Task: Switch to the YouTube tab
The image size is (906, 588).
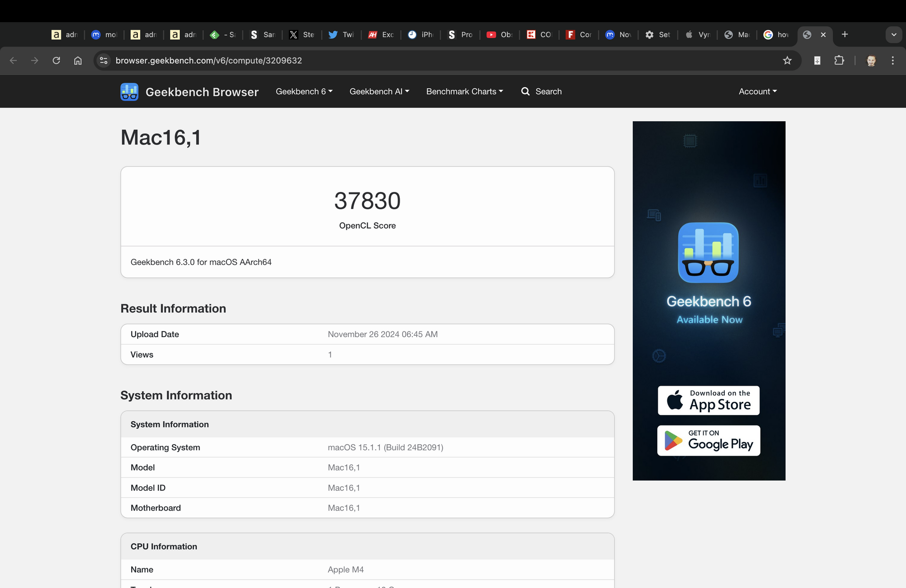Action: (499, 34)
